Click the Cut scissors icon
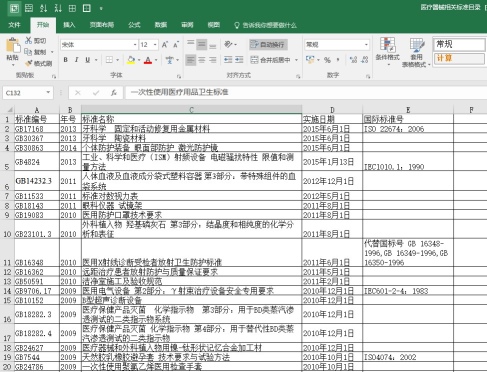This screenshot has height=372, width=487. coord(29,41)
